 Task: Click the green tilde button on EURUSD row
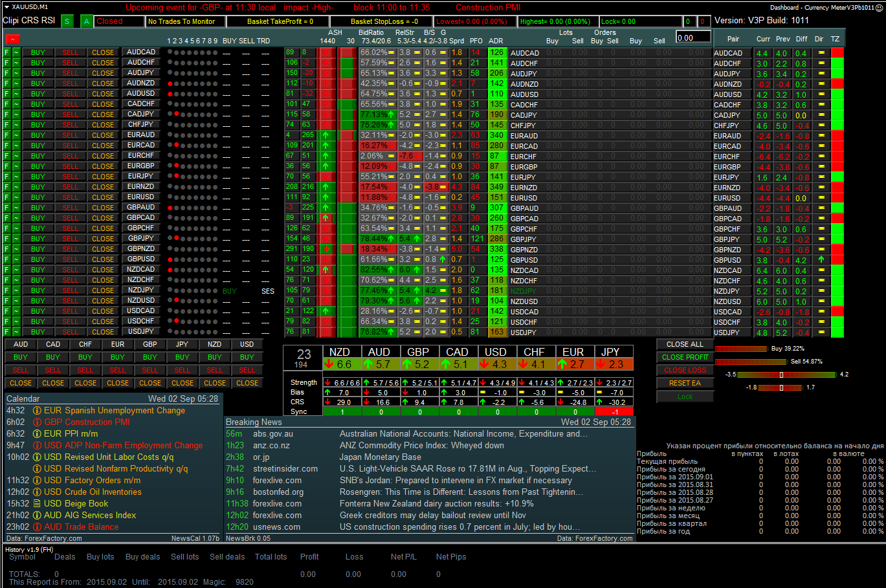(16, 197)
